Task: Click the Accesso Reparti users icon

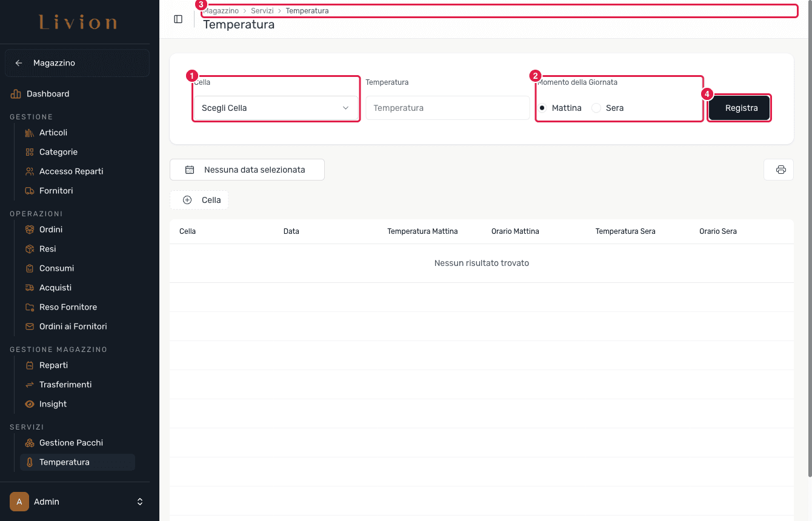Action: click(x=29, y=171)
